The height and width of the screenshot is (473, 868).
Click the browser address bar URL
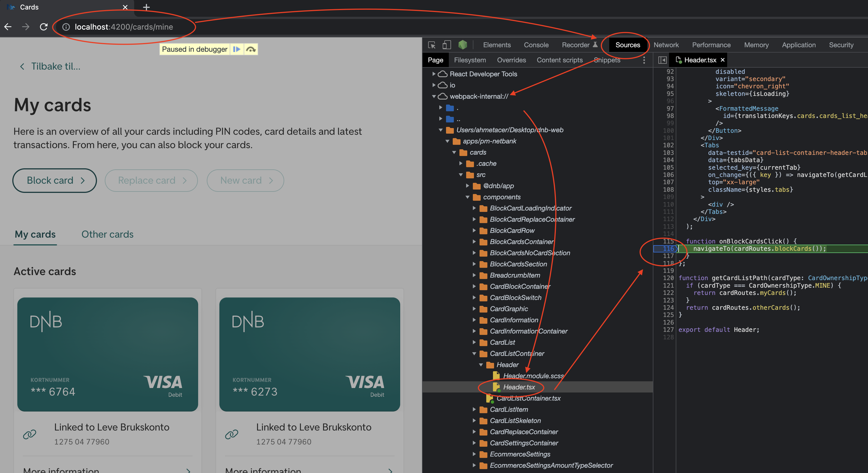124,27
